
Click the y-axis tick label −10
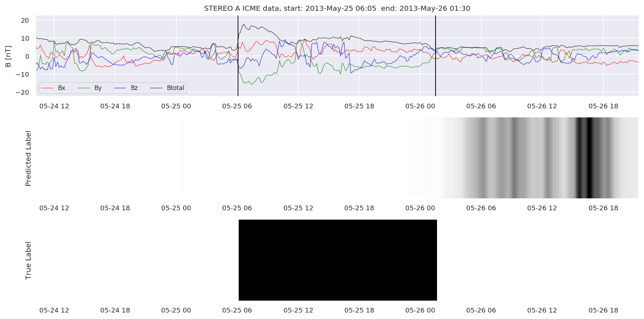point(22,75)
